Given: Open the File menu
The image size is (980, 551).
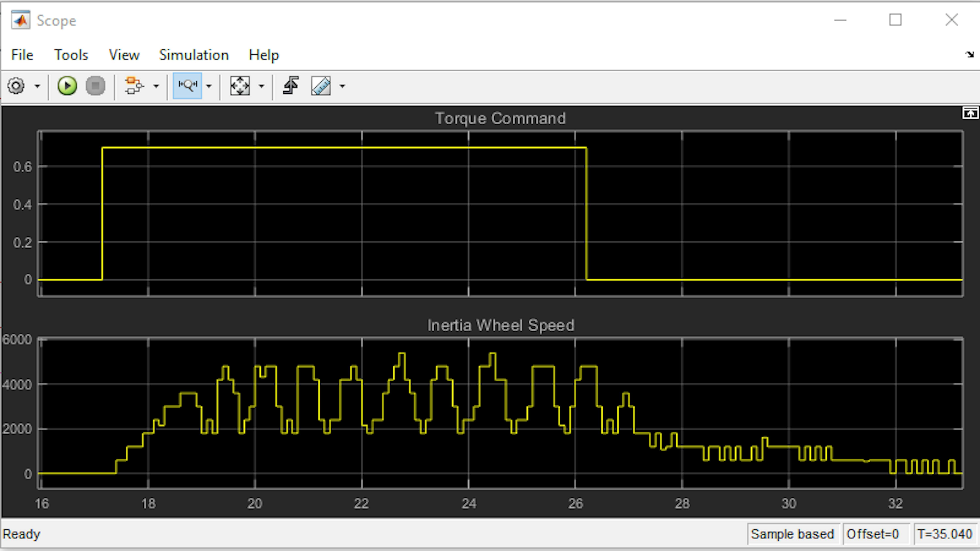Looking at the screenshot, I should click(x=22, y=55).
